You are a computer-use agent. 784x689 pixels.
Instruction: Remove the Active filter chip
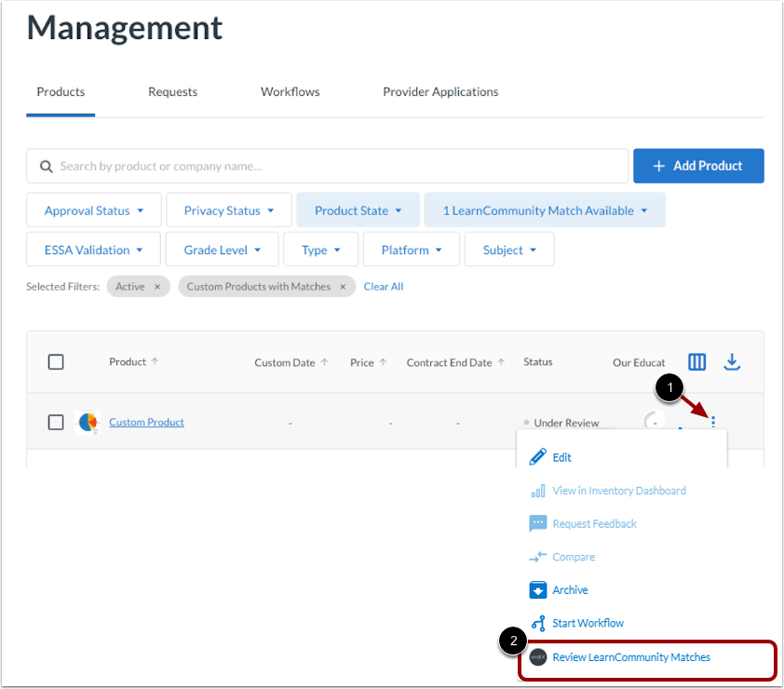[x=157, y=287]
